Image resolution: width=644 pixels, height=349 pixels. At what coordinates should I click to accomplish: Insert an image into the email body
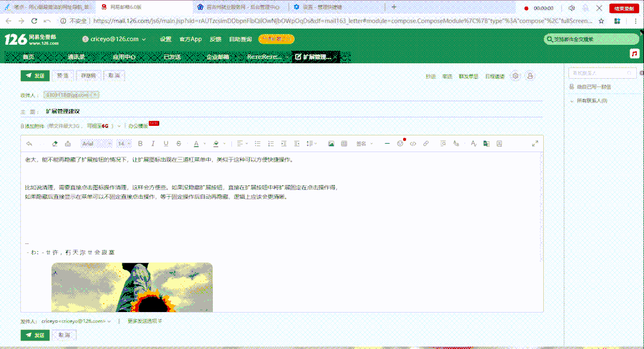point(331,143)
